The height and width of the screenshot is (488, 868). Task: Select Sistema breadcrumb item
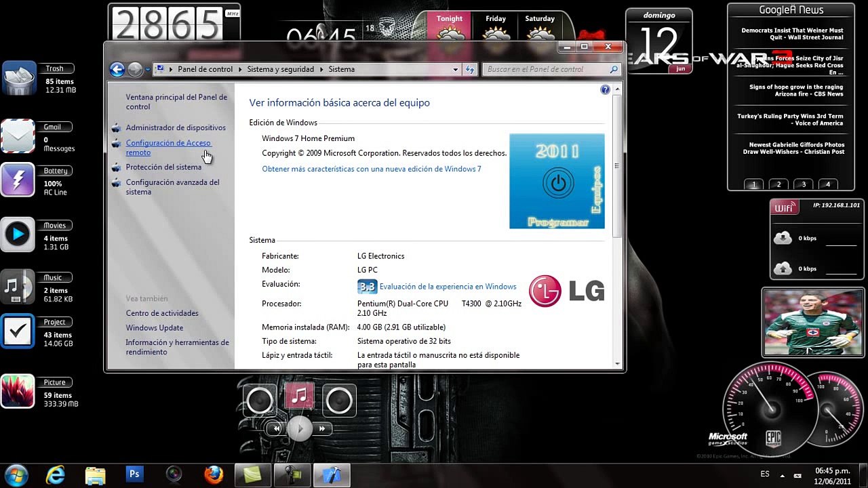point(342,69)
